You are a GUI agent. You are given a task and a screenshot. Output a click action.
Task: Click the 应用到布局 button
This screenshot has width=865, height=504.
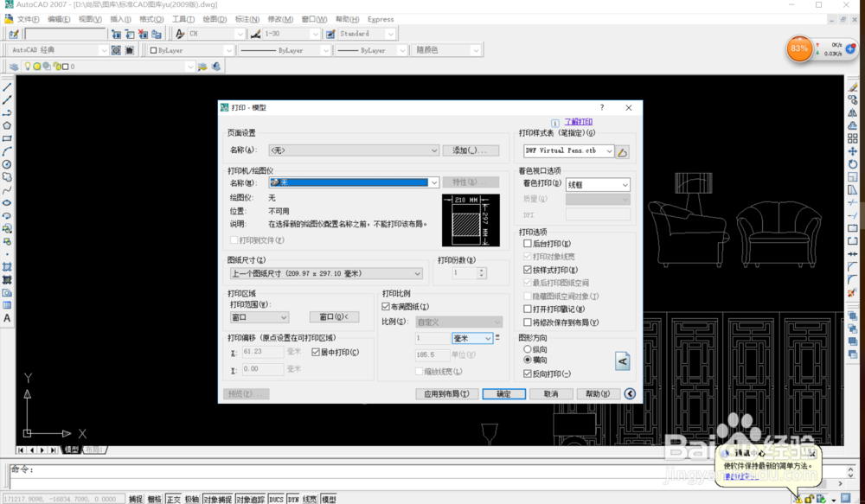click(447, 393)
